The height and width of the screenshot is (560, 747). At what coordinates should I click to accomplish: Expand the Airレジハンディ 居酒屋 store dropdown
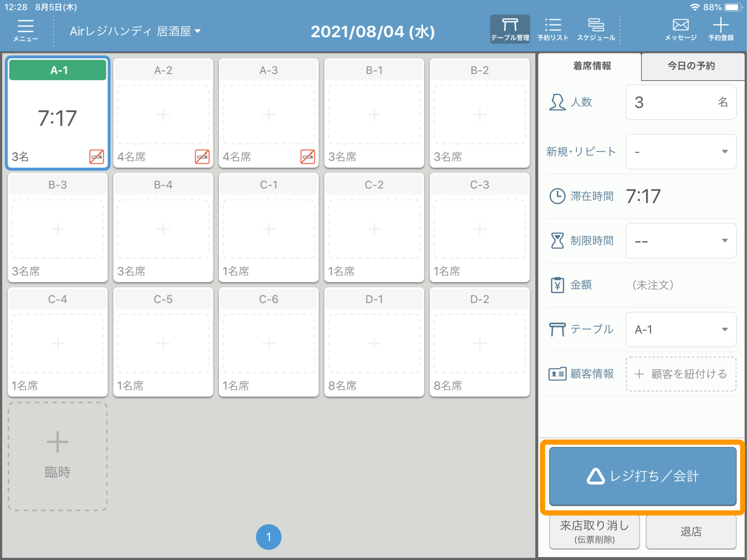pos(135,31)
